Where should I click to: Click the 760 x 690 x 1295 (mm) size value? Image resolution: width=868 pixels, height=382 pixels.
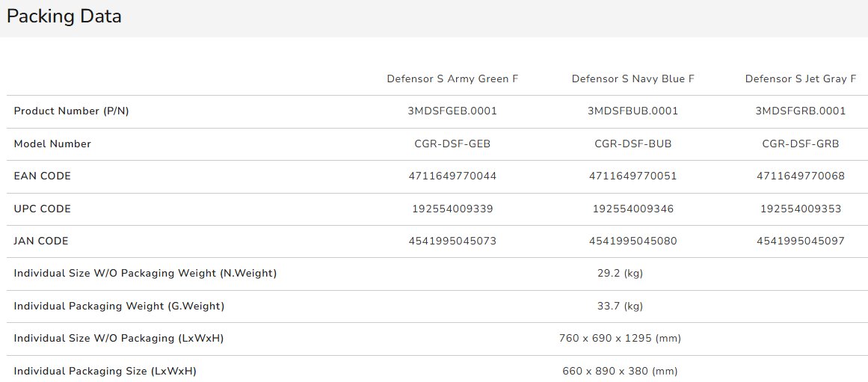pos(620,338)
